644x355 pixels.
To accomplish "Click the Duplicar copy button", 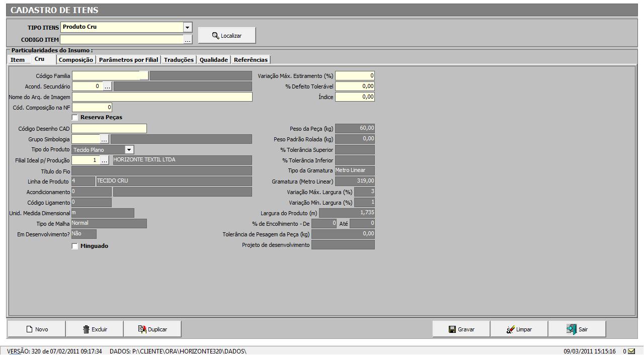I will point(152,329).
